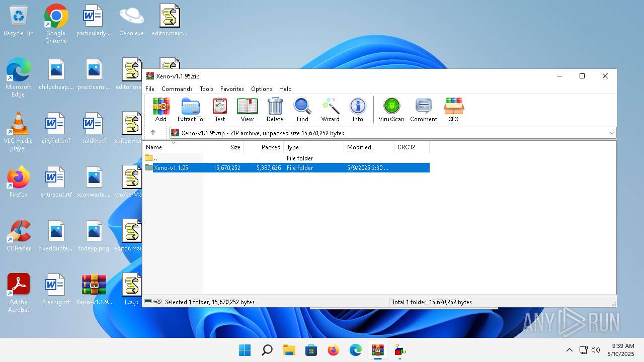
Task: Select Microsoft Edge desktop shortcut
Action: pyautogui.click(x=19, y=78)
